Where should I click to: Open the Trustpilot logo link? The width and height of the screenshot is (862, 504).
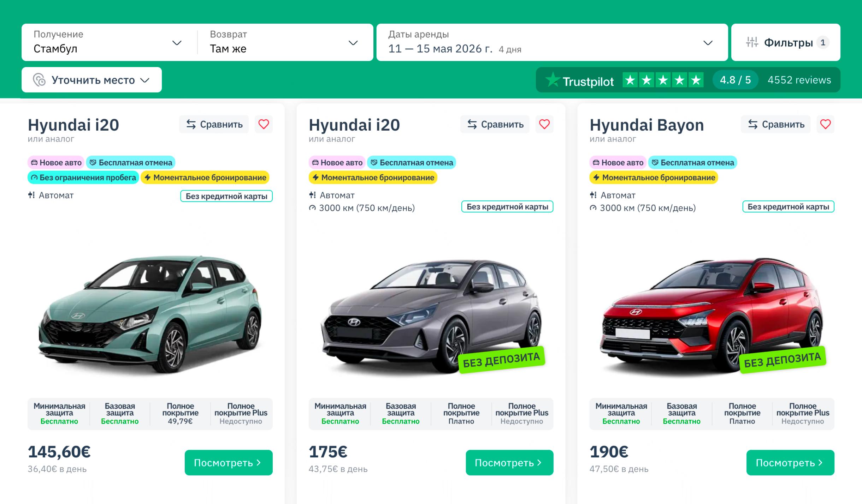click(579, 80)
